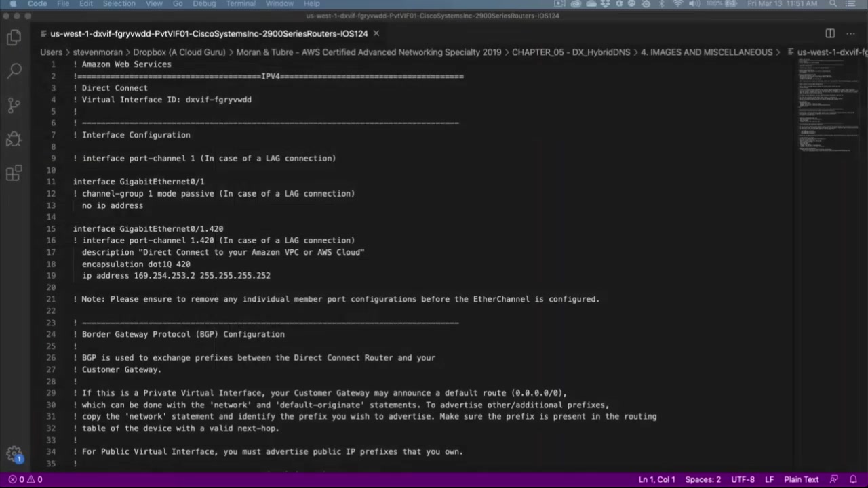Open the Code application menu
Screen dimensions: 868x488
37,4
